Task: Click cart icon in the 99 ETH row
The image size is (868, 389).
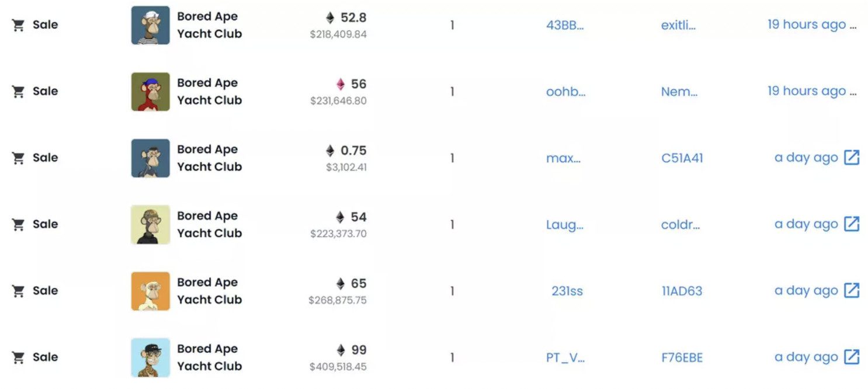Action: coord(18,357)
